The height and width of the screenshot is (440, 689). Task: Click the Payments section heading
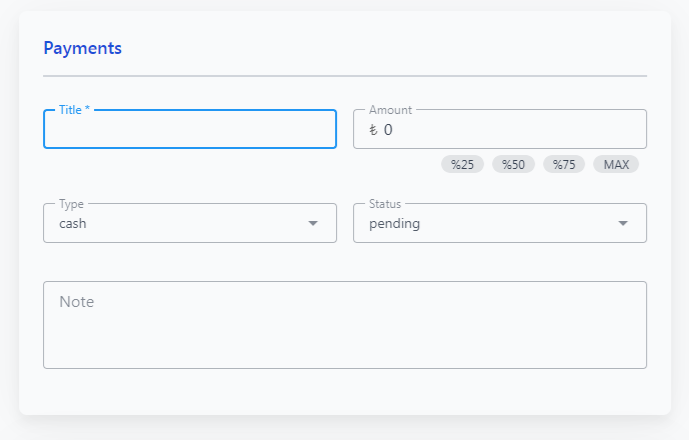tap(83, 48)
